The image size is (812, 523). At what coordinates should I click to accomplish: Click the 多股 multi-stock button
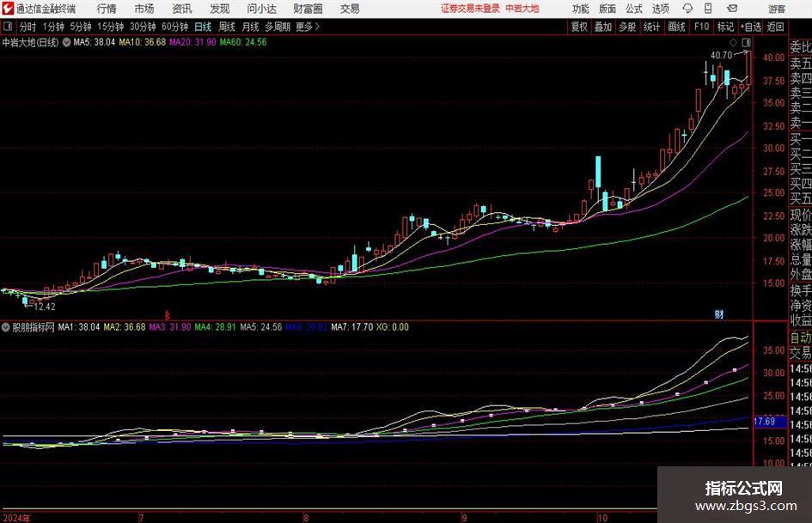pos(627,27)
